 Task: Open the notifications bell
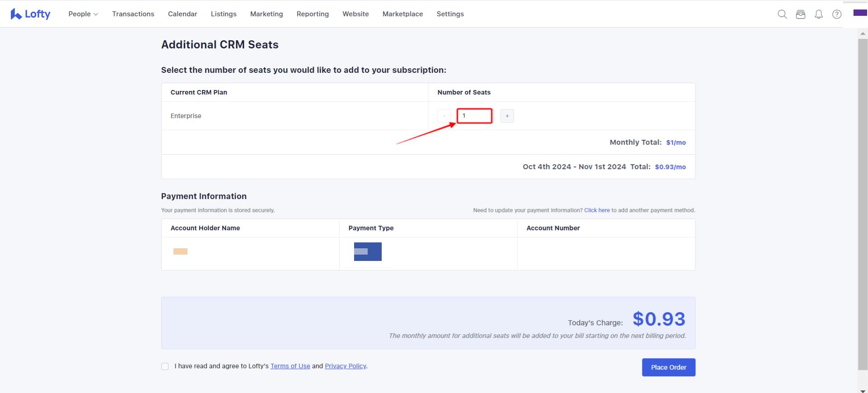819,14
